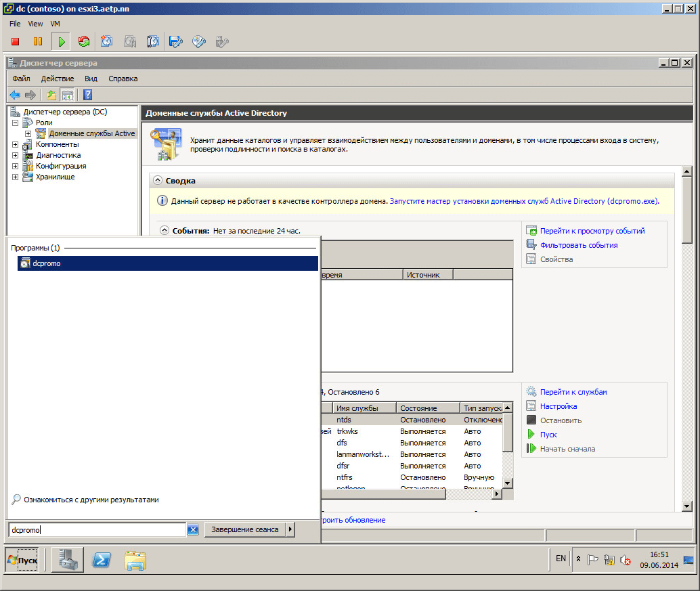Click the CD/DVD device connection icon
The width and height of the screenshot is (700, 591).
tap(199, 42)
